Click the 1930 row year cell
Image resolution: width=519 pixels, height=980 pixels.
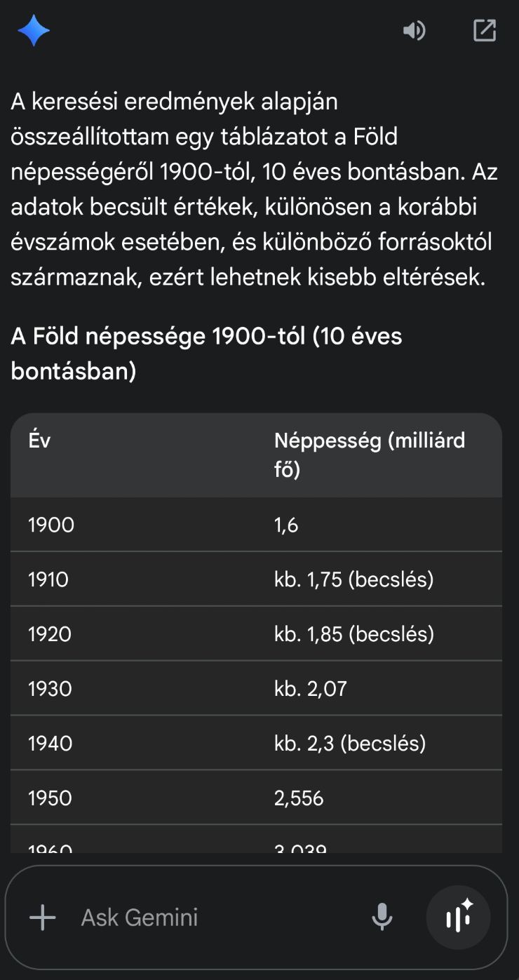coord(50,689)
